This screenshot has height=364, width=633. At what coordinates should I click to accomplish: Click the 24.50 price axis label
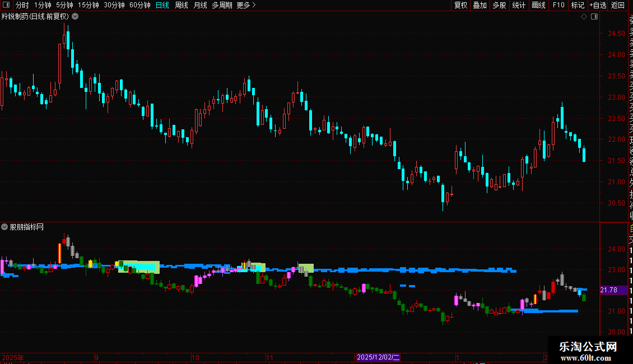click(x=616, y=34)
